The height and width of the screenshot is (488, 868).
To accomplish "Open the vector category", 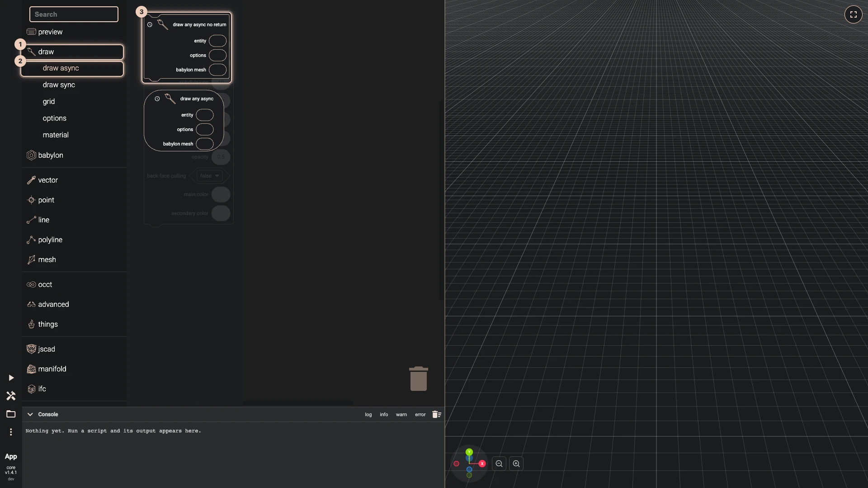I will pyautogui.click(x=74, y=180).
